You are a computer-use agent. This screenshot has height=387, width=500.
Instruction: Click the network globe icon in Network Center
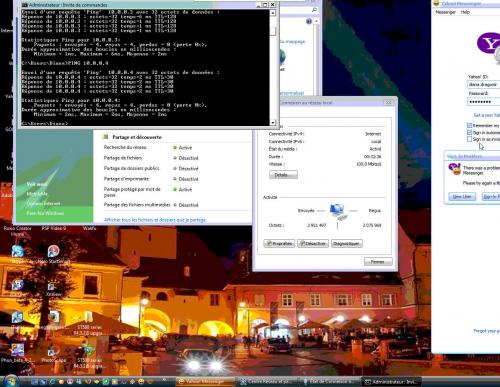click(282, 57)
